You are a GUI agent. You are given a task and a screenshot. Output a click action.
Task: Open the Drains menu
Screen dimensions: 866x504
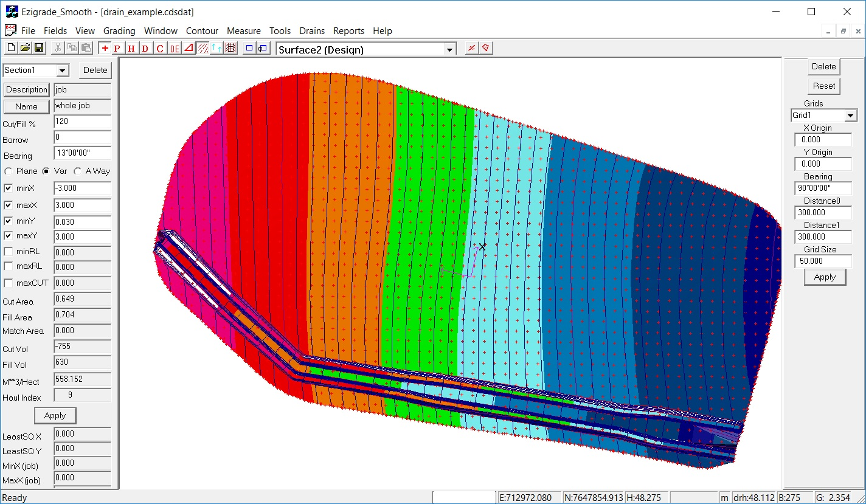tap(312, 31)
